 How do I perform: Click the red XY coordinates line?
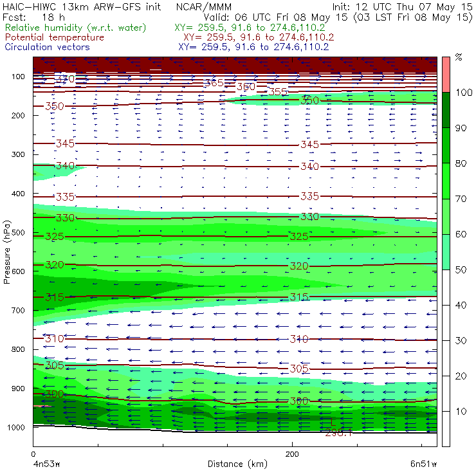coord(259,37)
